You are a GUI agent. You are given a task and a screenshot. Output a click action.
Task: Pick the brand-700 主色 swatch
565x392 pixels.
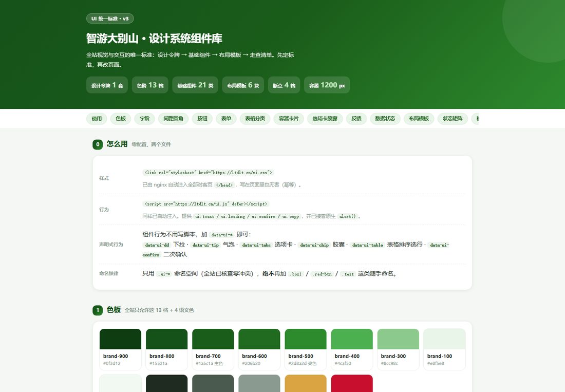coord(213,349)
